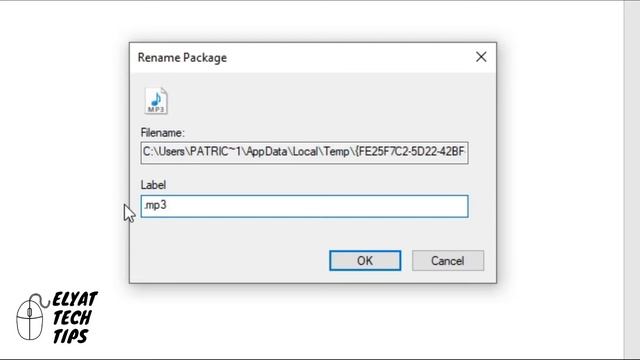Focus the Label text input field

pyautogui.click(x=304, y=206)
